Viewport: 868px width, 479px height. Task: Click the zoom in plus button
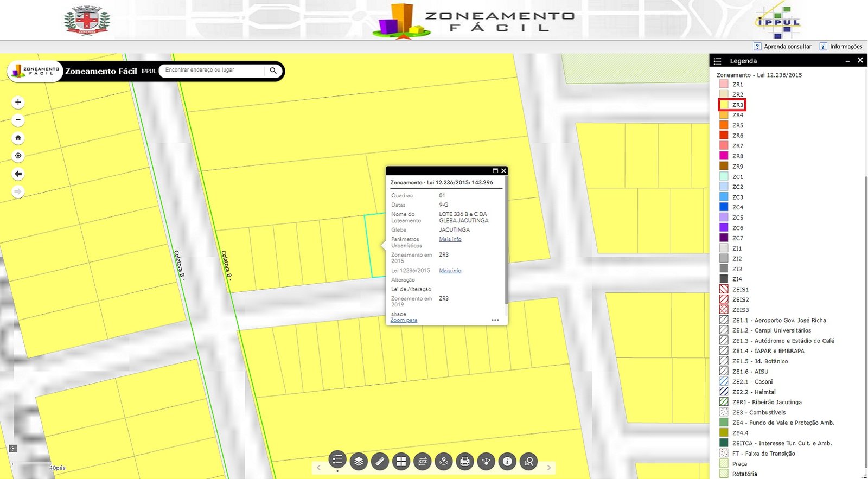click(x=18, y=102)
